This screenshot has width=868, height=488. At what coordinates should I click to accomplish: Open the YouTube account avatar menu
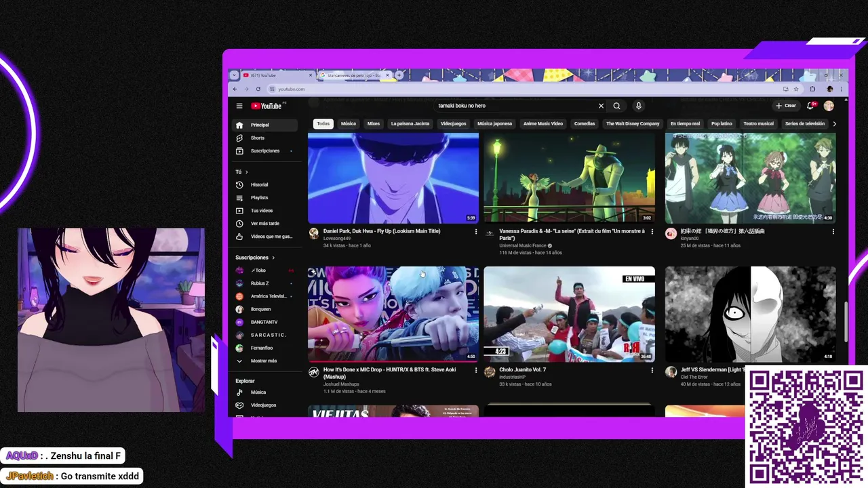tap(829, 106)
